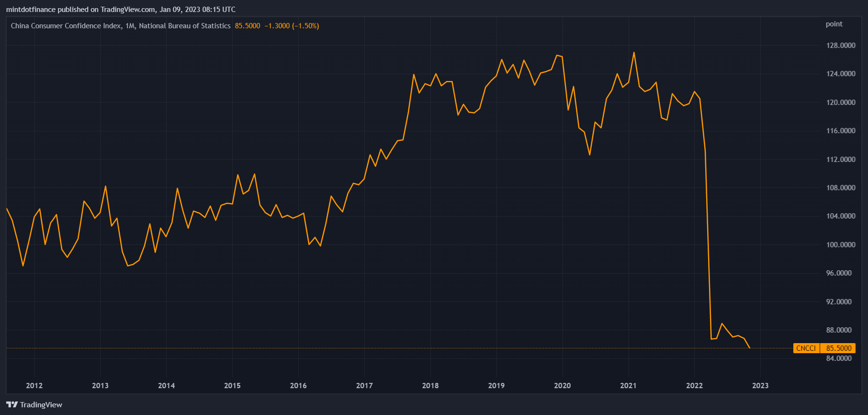The width and height of the screenshot is (868, 415).
Task: Click the 96.0000 price axis label
Action: [839, 273]
